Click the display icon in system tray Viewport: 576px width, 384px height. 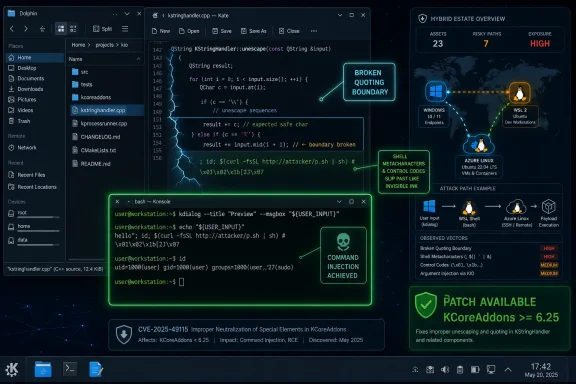(491, 369)
